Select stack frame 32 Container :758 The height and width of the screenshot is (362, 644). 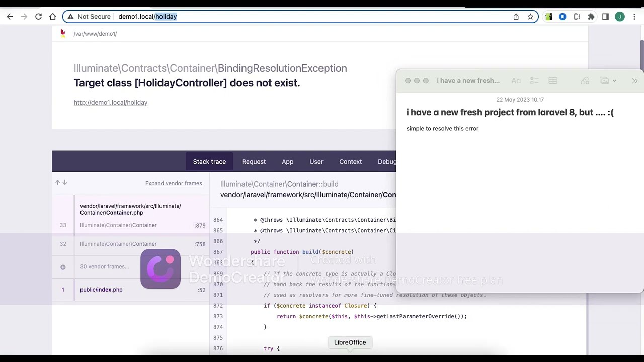pos(131,244)
